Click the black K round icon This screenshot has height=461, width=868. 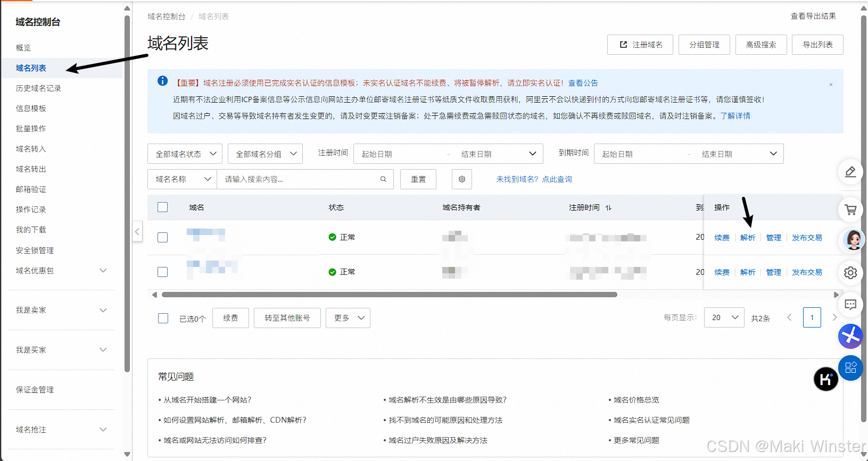click(x=826, y=379)
